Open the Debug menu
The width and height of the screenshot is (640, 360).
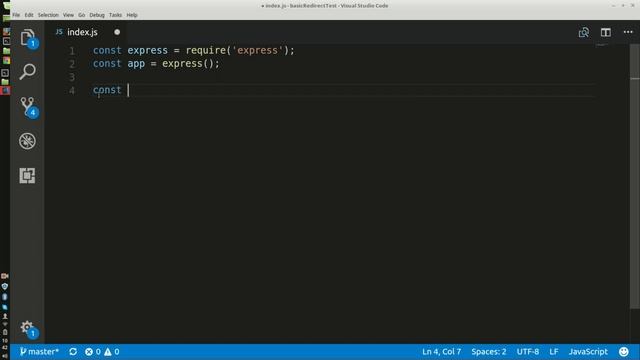[x=97, y=15]
